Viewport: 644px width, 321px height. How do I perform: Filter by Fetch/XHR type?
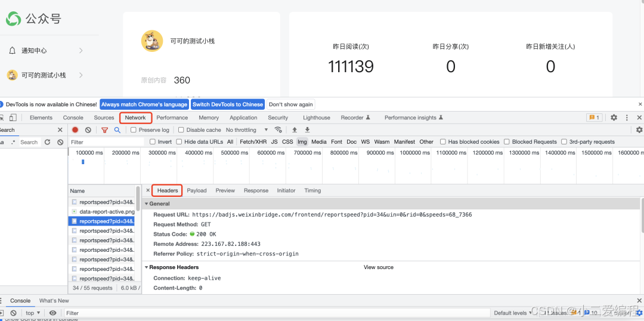[x=253, y=142]
